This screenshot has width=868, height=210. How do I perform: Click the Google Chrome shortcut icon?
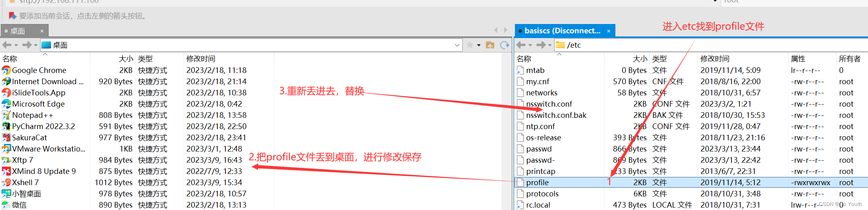(x=6, y=70)
